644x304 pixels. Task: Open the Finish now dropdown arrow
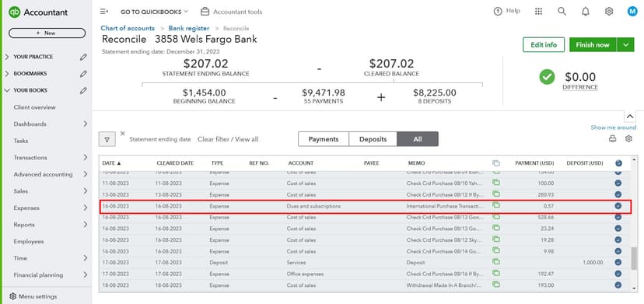(x=625, y=45)
